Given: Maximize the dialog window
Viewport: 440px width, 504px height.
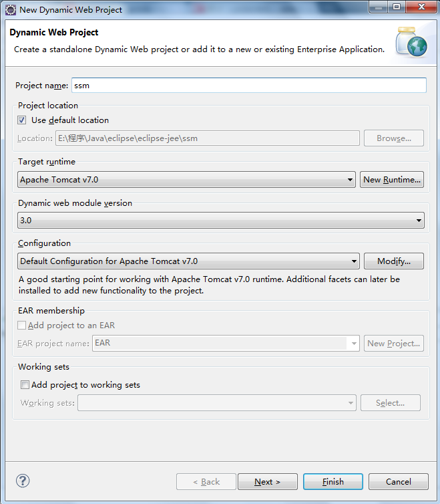Looking at the screenshot, I should point(397,8).
